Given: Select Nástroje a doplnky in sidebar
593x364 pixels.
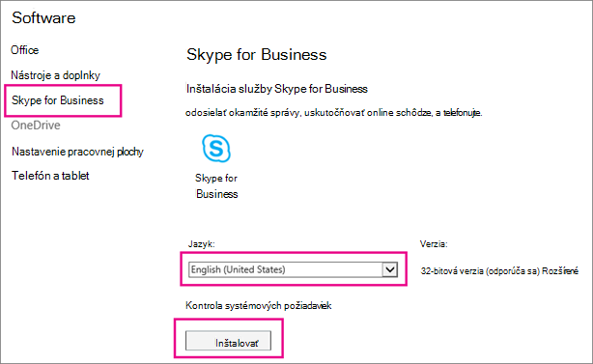Looking at the screenshot, I should 55,75.
